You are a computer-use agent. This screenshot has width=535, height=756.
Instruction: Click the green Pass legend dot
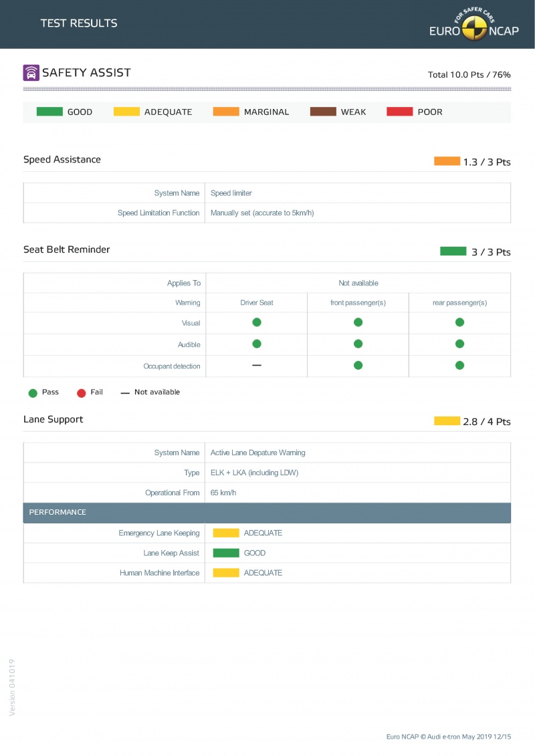click(x=33, y=393)
